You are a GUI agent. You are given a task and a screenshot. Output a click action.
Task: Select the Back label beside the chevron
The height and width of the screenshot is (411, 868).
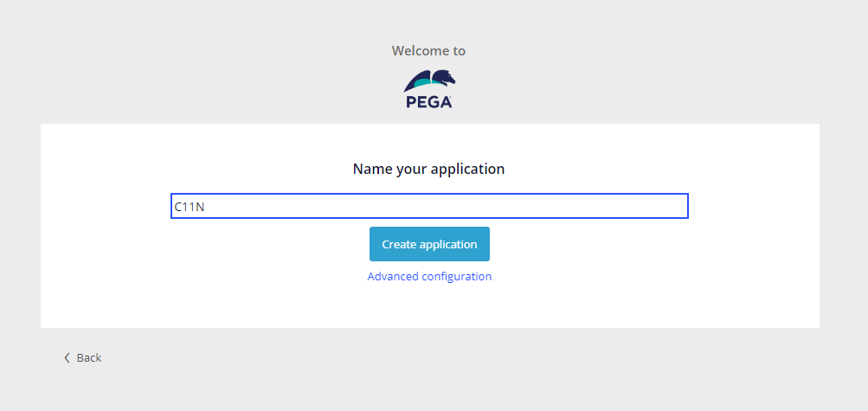pos(89,357)
